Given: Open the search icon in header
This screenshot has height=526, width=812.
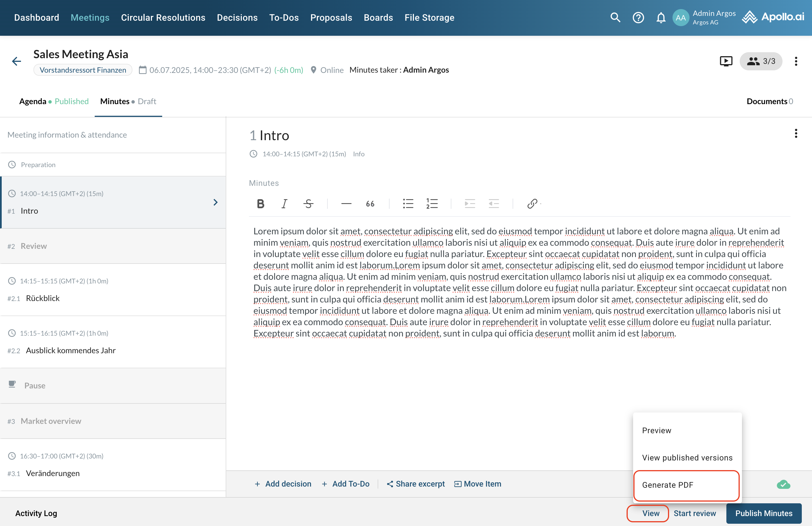Looking at the screenshot, I should (x=615, y=17).
